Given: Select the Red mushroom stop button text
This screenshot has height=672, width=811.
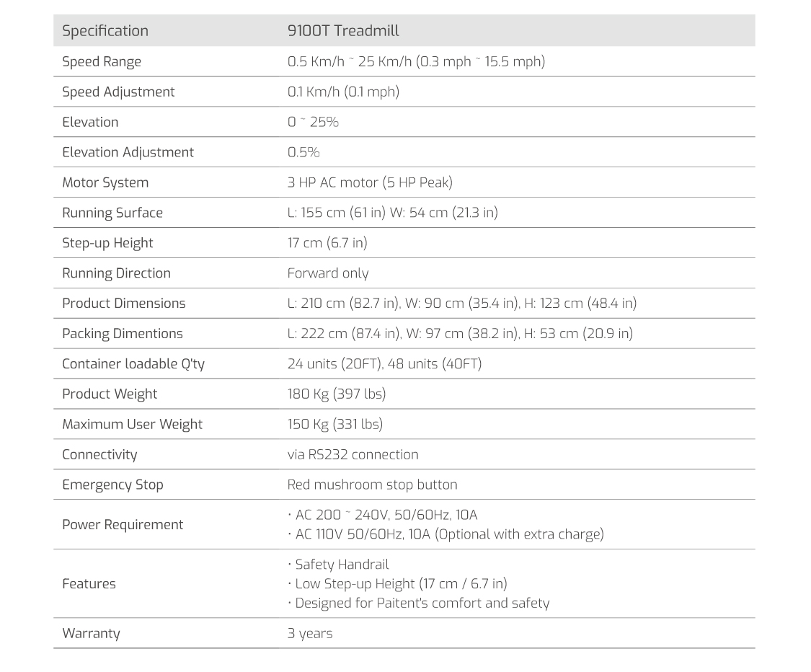Looking at the screenshot, I should tap(373, 485).
